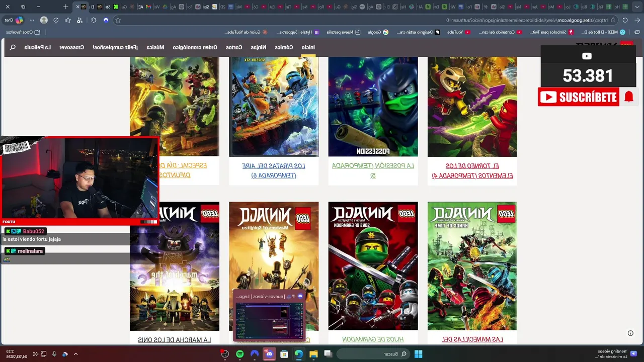
Task: Expand the system tray hidden icons chevron
Action: point(75,354)
